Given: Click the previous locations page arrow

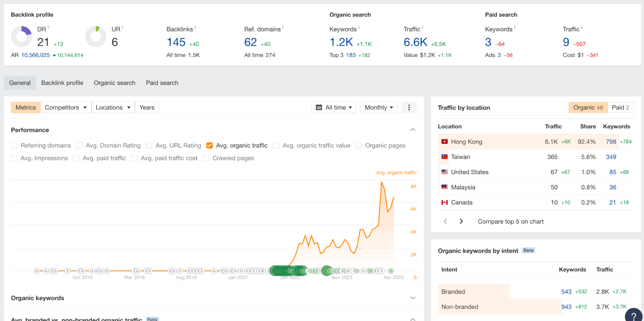Looking at the screenshot, I should point(445,221).
